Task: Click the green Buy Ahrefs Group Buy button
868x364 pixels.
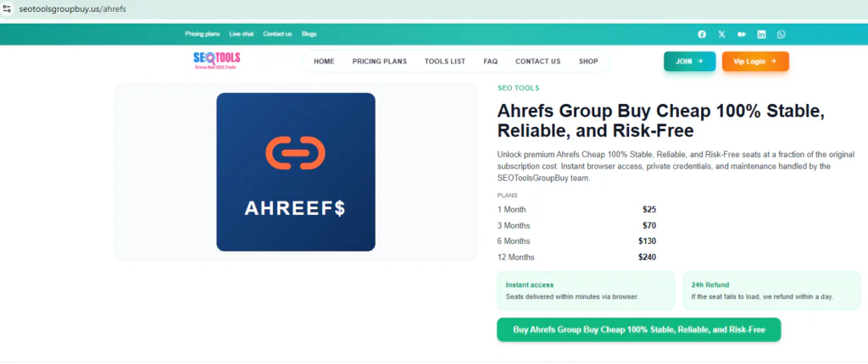Action: pos(638,330)
